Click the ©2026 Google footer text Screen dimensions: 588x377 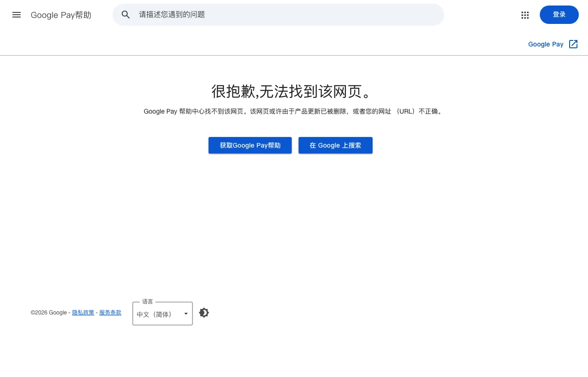click(x=49, y=313)
